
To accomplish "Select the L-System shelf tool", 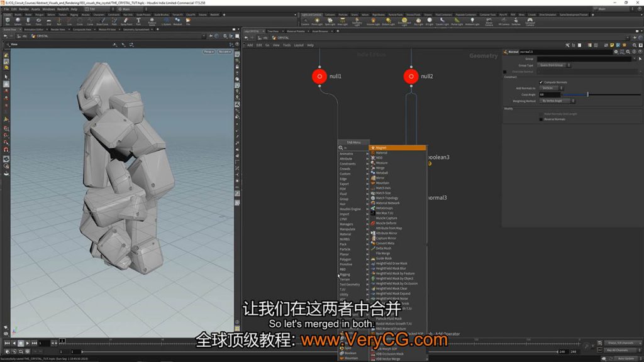I will 166,21.
